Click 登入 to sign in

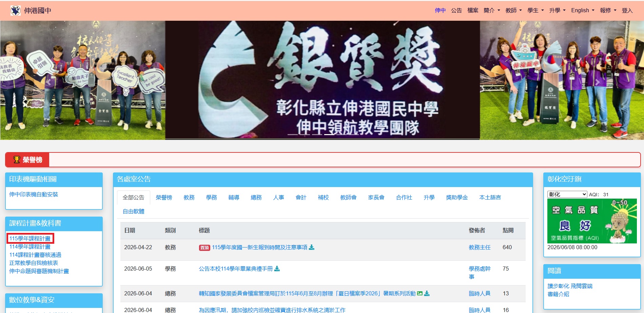click(x=627, y=11)
